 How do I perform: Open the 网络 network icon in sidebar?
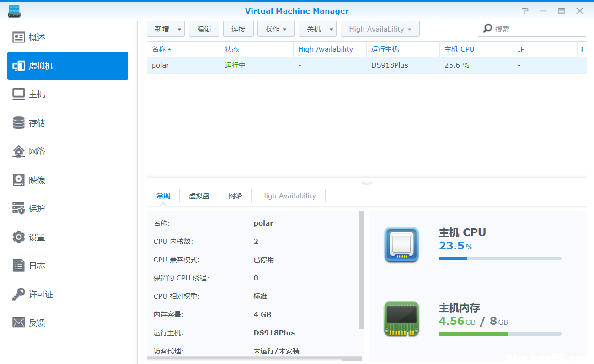pyautogui.click(x=19, y=151)
